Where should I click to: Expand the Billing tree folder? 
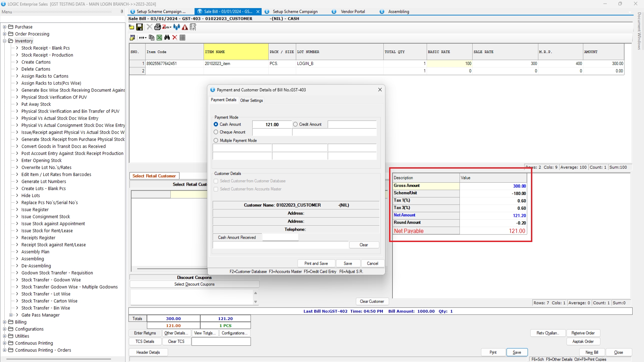5,322
